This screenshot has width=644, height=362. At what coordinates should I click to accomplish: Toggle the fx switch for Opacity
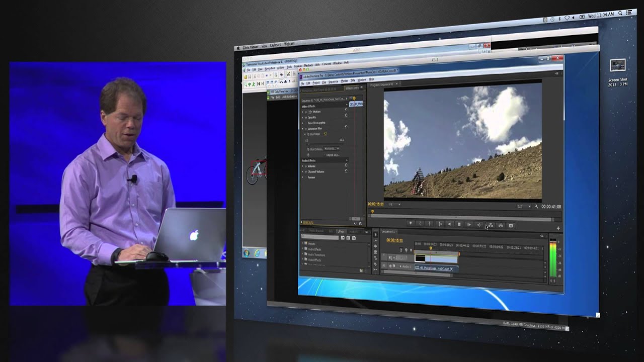coord(305,117)
